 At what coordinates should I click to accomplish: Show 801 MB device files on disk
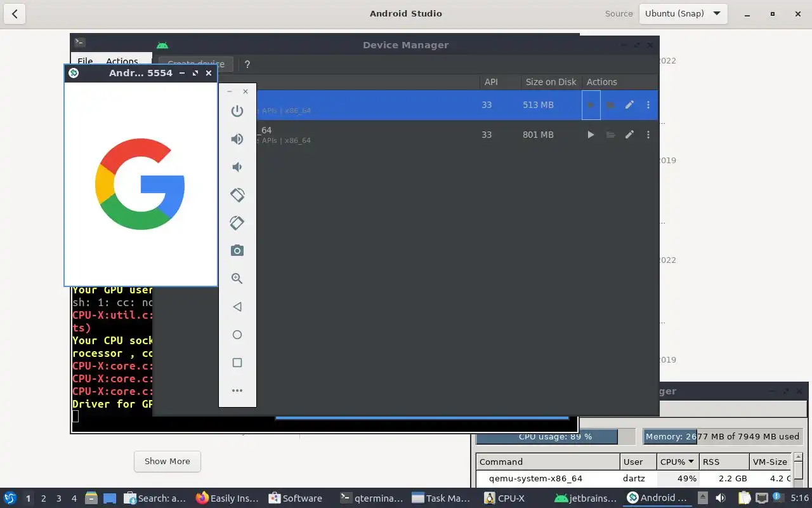(x=610, y=135)
